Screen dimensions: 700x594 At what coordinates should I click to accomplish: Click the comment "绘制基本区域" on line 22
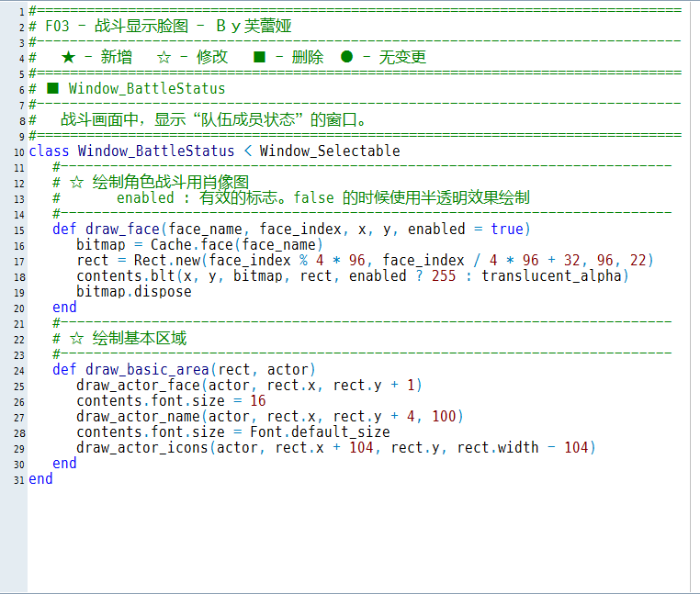click(x=140, y=338)
